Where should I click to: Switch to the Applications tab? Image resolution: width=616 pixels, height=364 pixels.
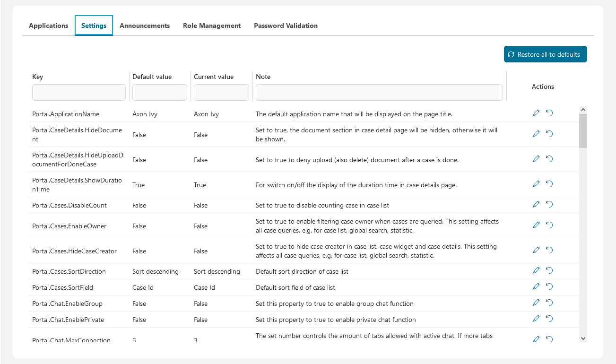(48, 26)
